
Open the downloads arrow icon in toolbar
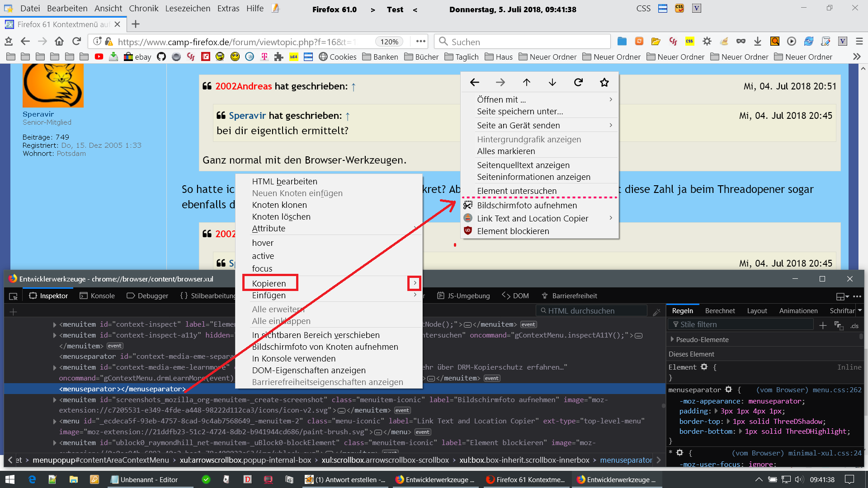[758, 42]
